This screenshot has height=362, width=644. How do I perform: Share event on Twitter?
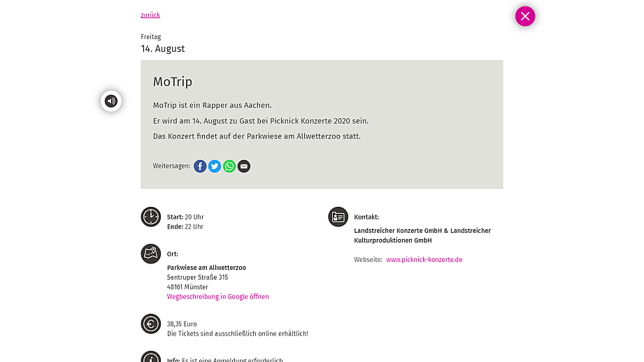coord(215,166)
